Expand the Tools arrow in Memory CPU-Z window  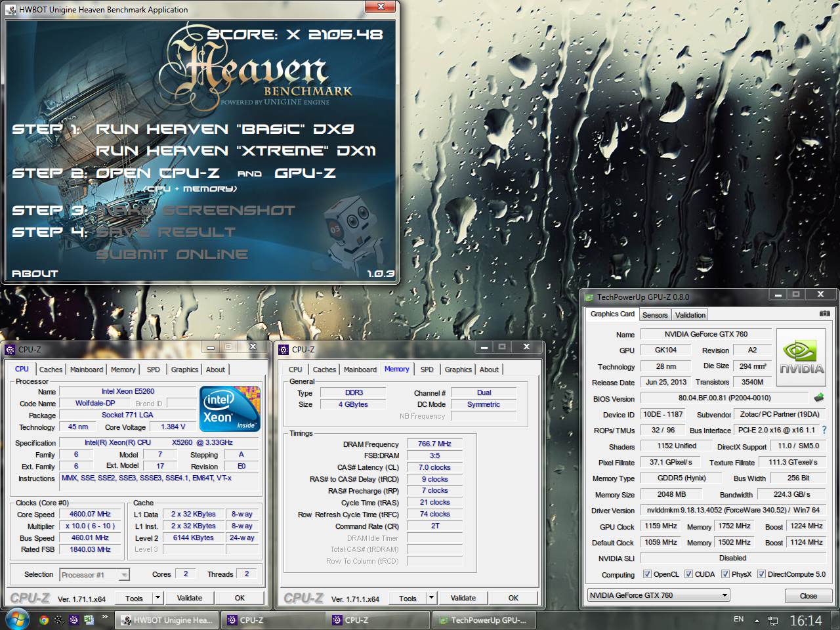pos(431,598)
